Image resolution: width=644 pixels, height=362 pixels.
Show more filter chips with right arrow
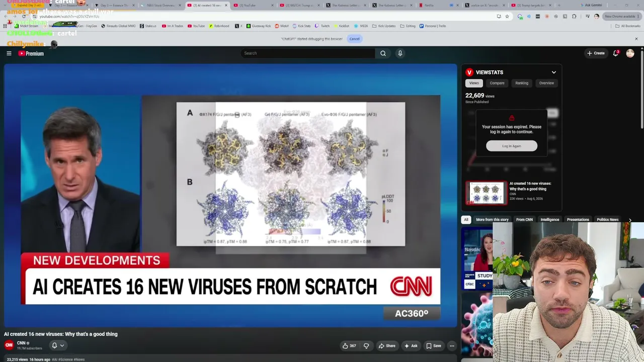[x=630, y=220]
